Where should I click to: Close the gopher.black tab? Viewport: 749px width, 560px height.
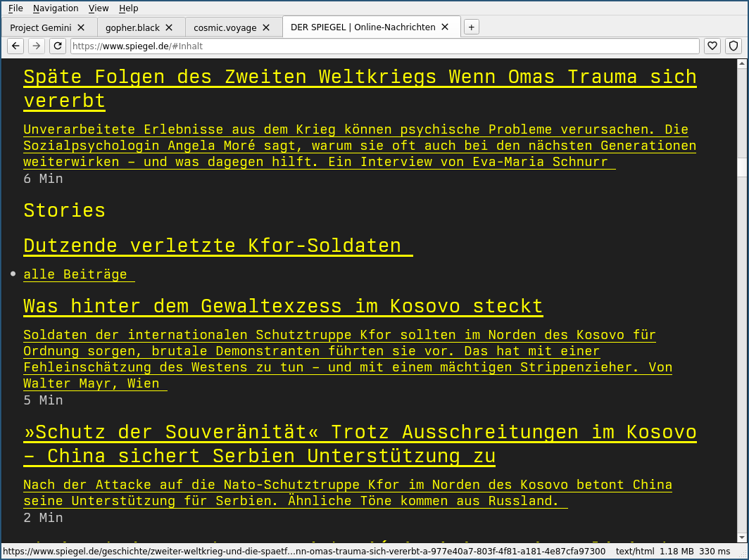[169, 27]
